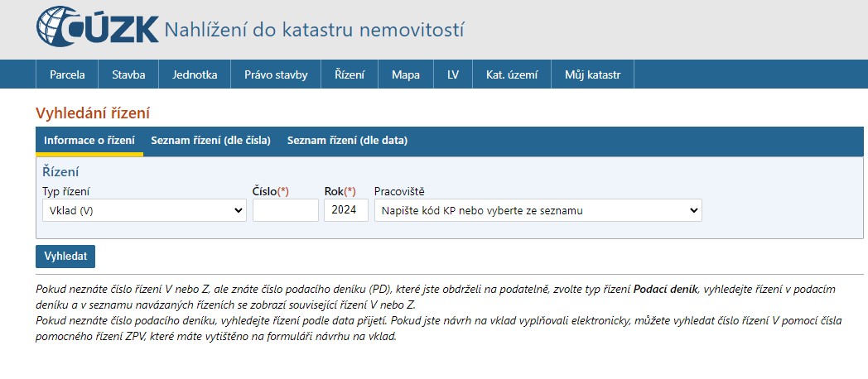Go to the LV section
The width and height of the screenshot is (868, 379).
click(x=453, y=74)
